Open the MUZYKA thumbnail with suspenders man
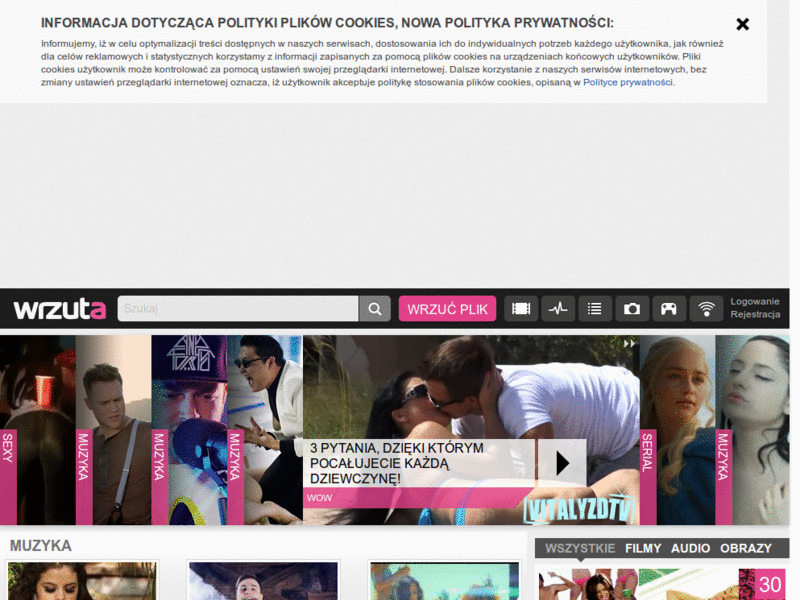The width and height of the screenshot is (800, 600). click(114, 430)
